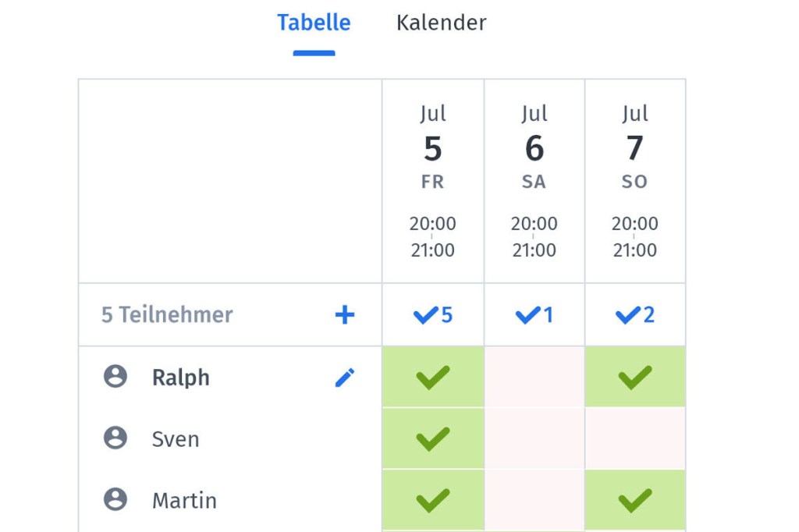This screenshot has width=799, height=532.
Task: Select the Jul 7 vote count checkmark
Action: pos(635,315)
